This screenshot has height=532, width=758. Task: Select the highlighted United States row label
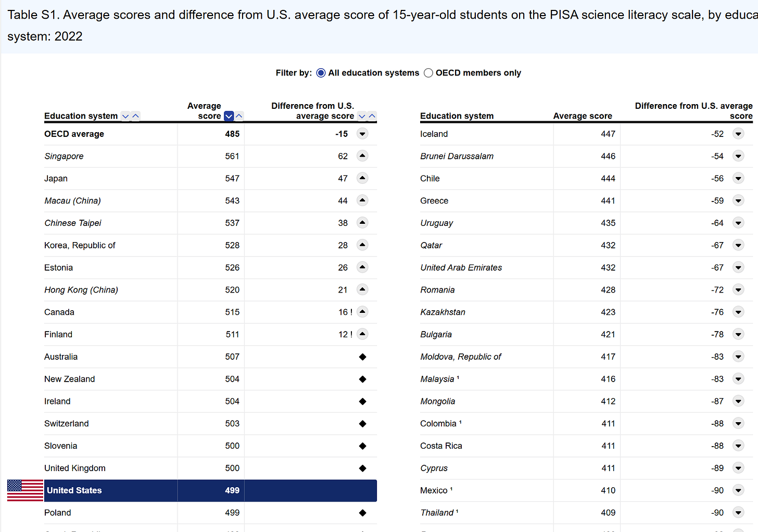74,490
